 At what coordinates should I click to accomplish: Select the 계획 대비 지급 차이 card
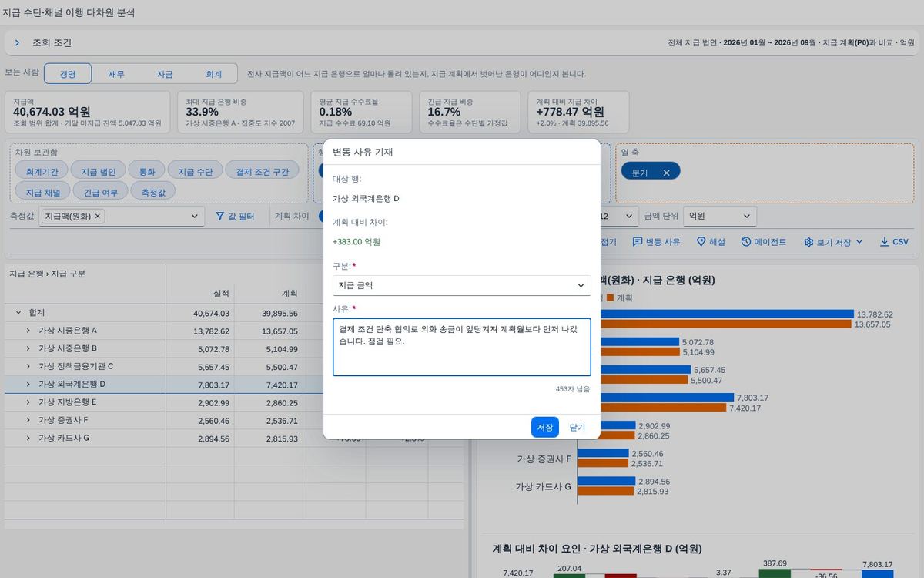pos(578,112)
